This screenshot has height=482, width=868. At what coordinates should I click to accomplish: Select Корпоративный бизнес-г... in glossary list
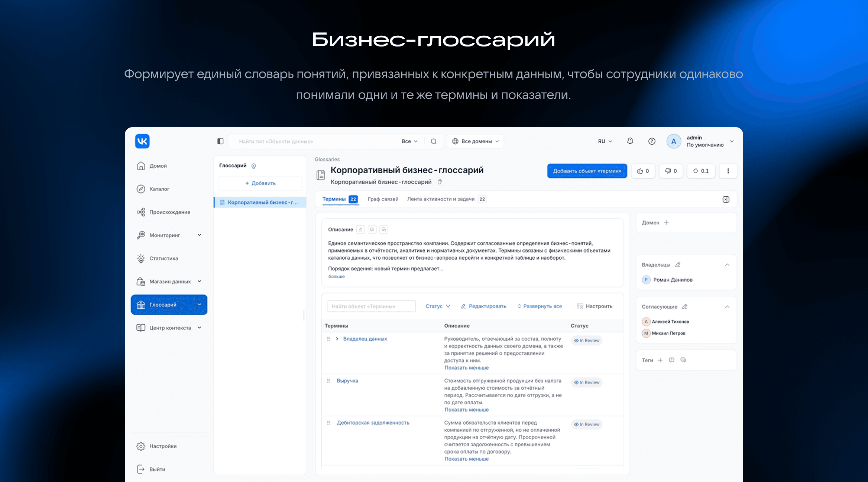[260, 202]
